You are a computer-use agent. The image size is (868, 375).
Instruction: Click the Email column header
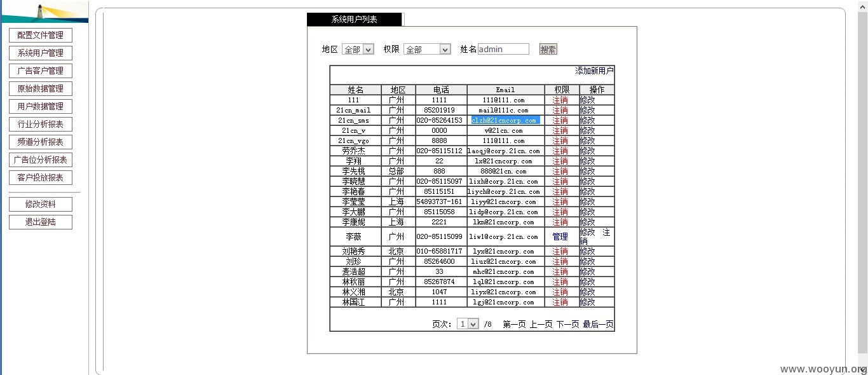coord(506,90)
